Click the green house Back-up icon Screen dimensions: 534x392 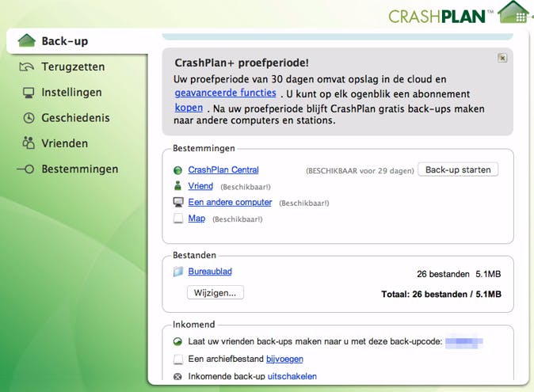click(27, 40)
